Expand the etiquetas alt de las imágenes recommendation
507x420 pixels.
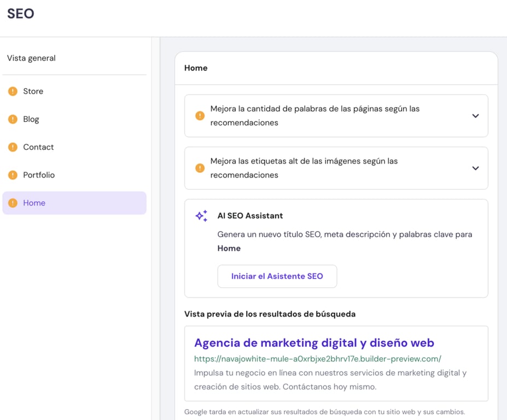[475, 168]
